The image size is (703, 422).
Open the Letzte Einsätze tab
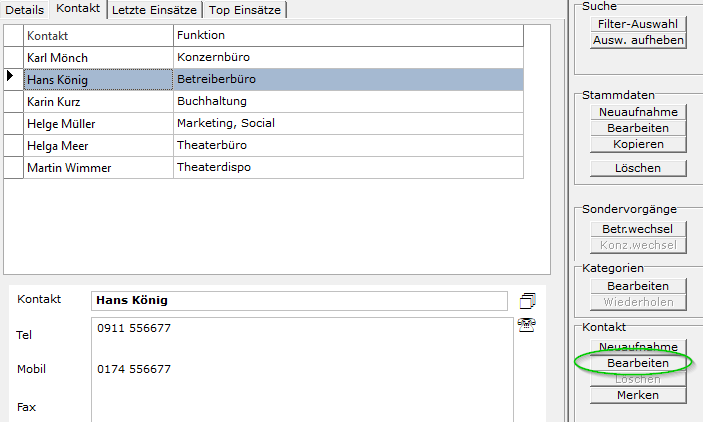click(x=155, y=9)
